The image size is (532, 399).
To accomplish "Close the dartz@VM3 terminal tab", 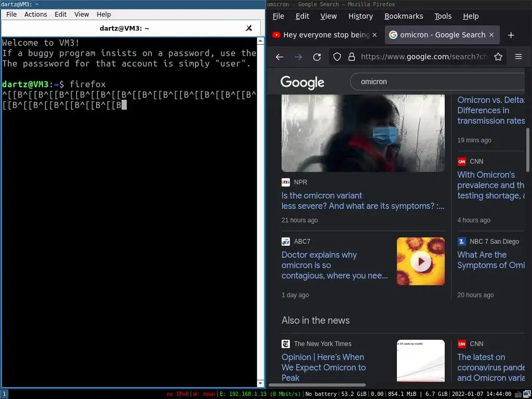I will coord(249,28).
